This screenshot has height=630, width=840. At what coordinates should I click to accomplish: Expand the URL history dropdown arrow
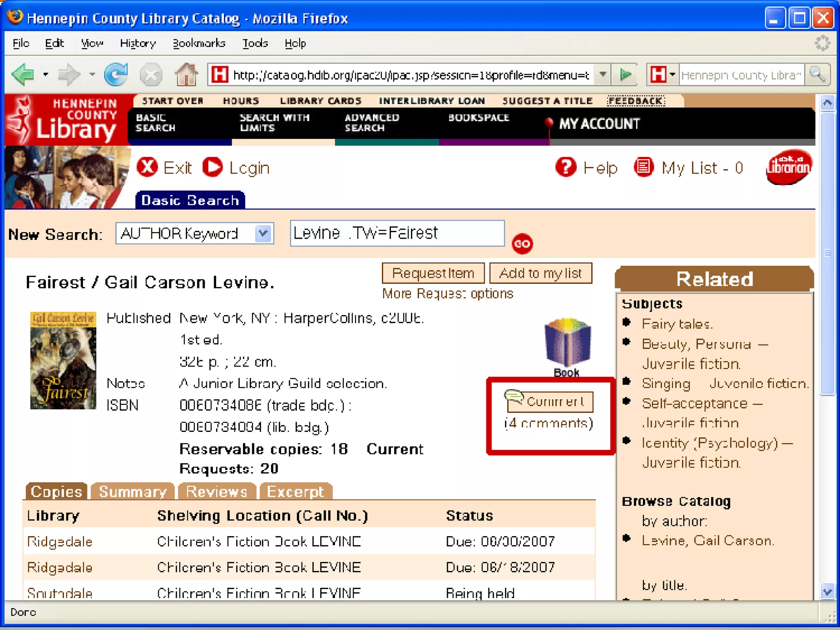[x=603, y=75]
